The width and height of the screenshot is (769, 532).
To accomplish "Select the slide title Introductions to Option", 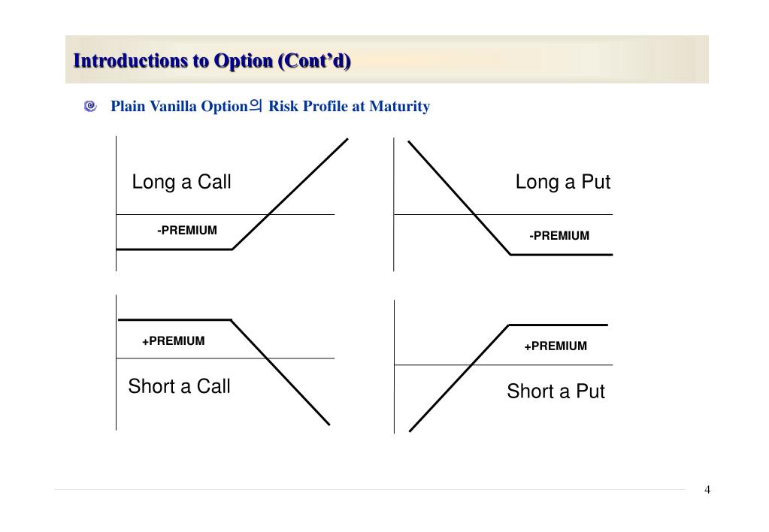I will point(212,61).
